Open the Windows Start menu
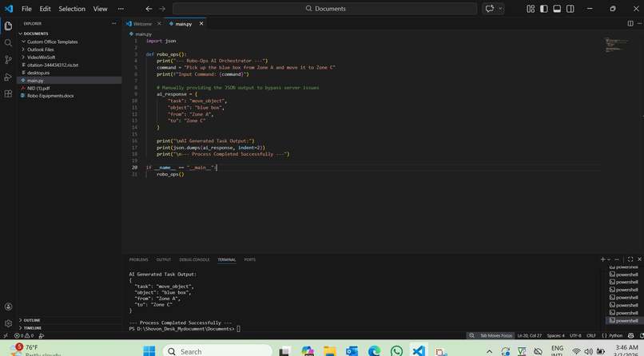The height and width of the screenshot is (356, 644). click(149, 351)
